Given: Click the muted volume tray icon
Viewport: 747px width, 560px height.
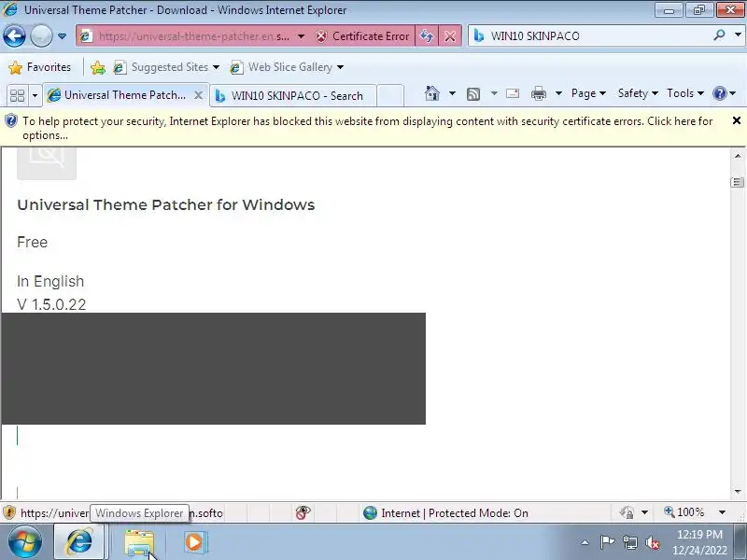Looking at the screenshot, I should [x=653, y=542].
